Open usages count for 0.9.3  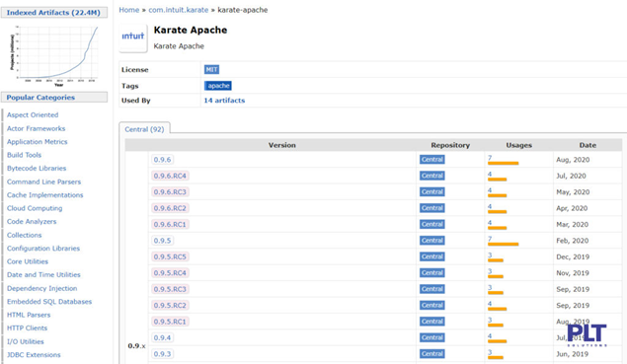click(490, 352)
